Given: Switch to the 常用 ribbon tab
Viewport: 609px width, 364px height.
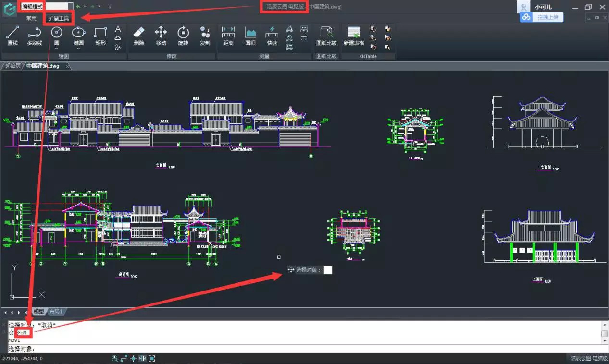Looking at the screenshot, I should click(31, 18).
